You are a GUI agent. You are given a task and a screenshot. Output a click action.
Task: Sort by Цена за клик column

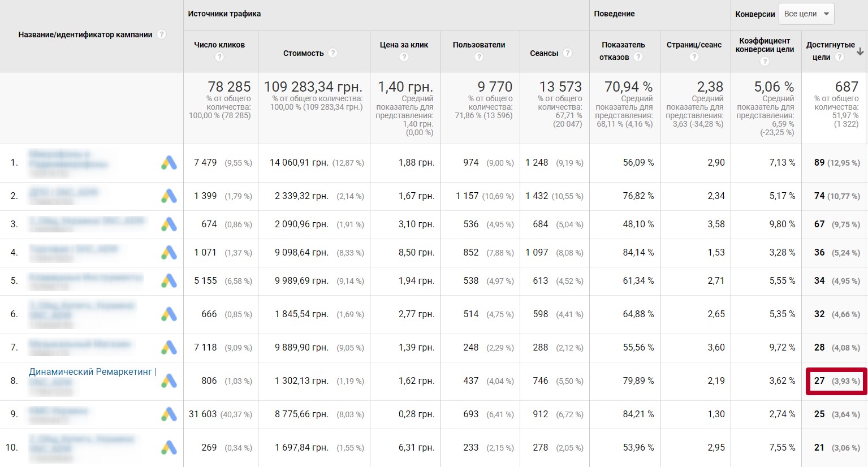point(404,45)
